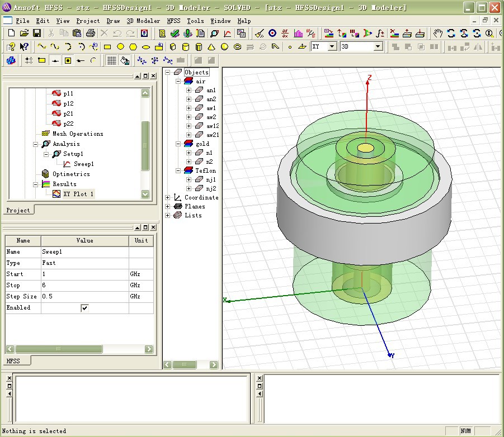Select the Draw Rectangle tool
Viewport: 504px width, 437px height.
pyautogui.click(x=107, y=47)
